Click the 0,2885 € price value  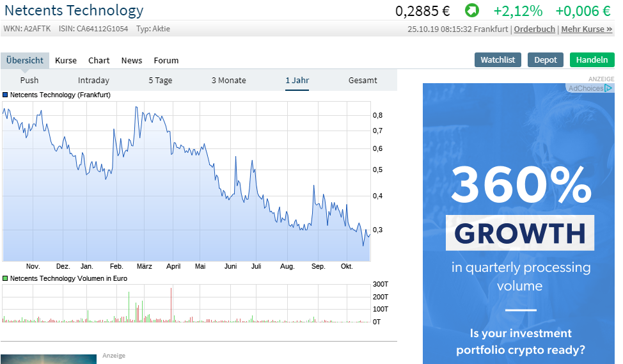(x=422, y=11)
